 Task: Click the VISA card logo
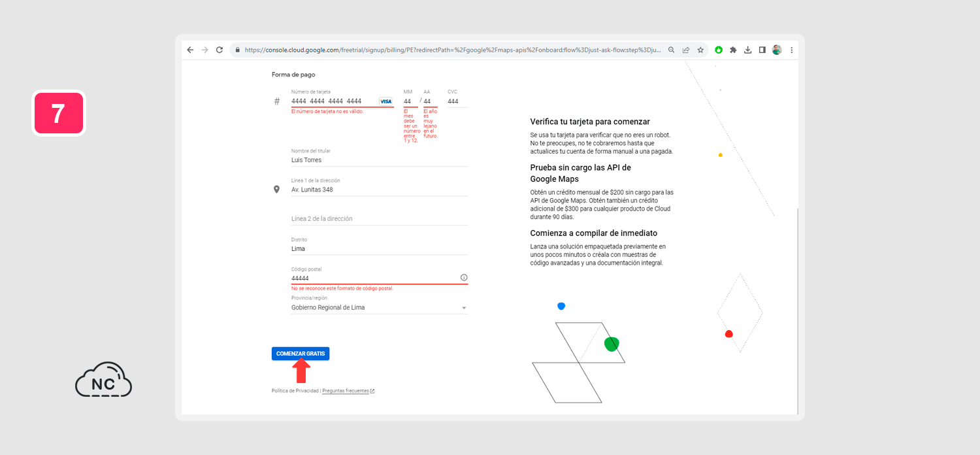(x=386, y=101)
